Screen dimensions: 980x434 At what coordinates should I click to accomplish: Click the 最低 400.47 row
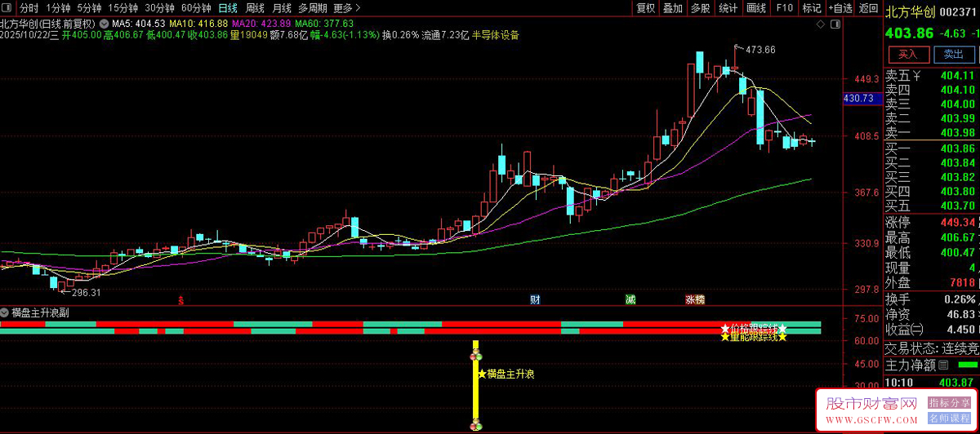point(932,252)
